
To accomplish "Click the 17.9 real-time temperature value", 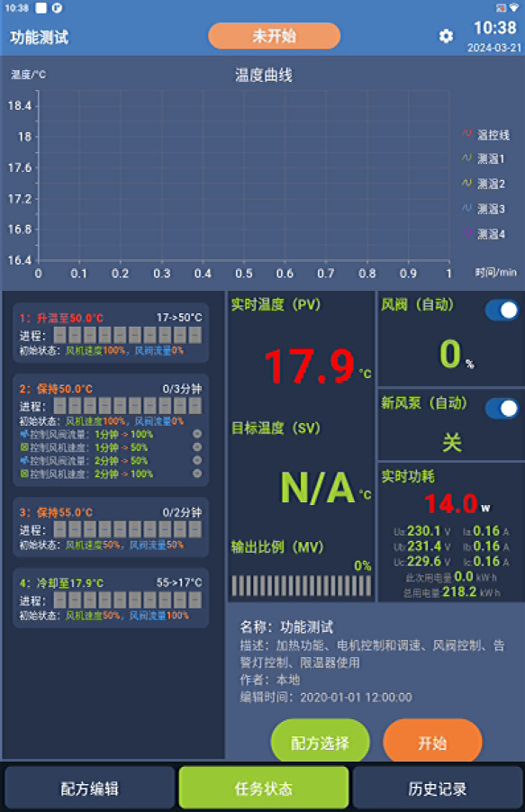I will click(310, 366).
